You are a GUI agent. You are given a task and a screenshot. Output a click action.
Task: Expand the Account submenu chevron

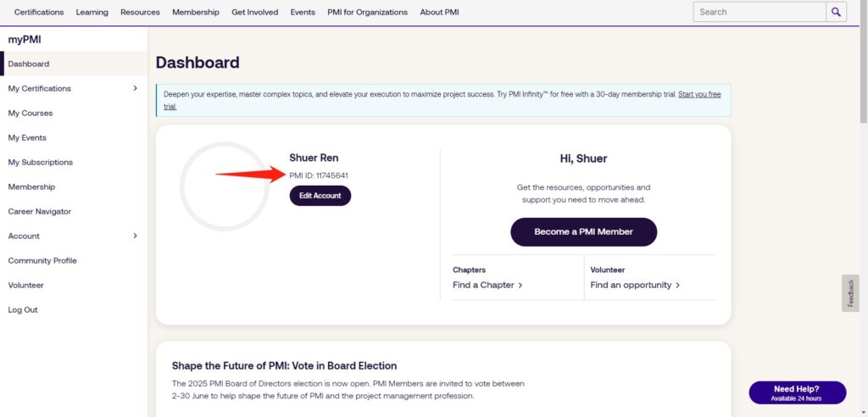coord(135,236)
